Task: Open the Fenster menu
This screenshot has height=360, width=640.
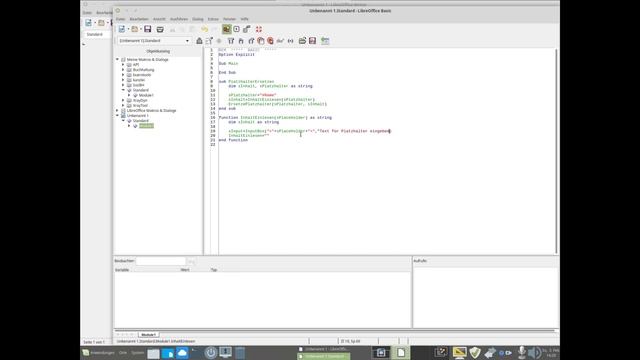Action: pyautogui.click(x=229, y=19)
